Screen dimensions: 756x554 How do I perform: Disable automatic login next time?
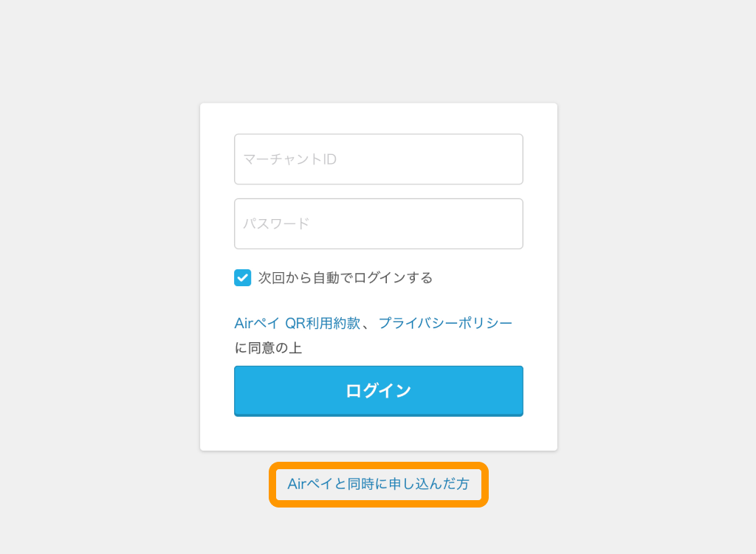click(x=243, y=277)
